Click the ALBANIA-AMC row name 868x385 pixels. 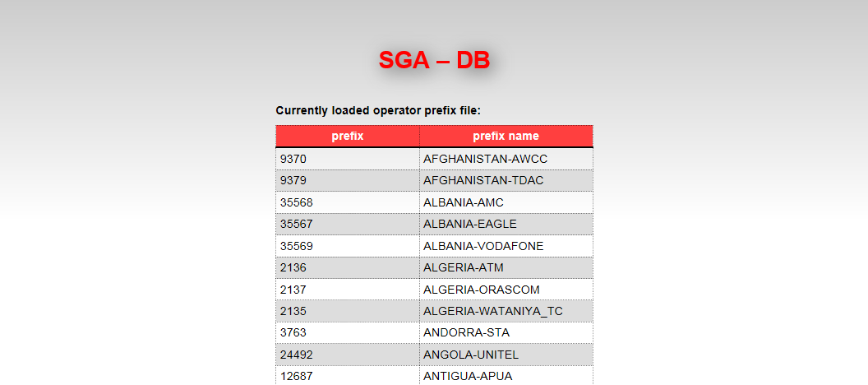click(506, 202)
